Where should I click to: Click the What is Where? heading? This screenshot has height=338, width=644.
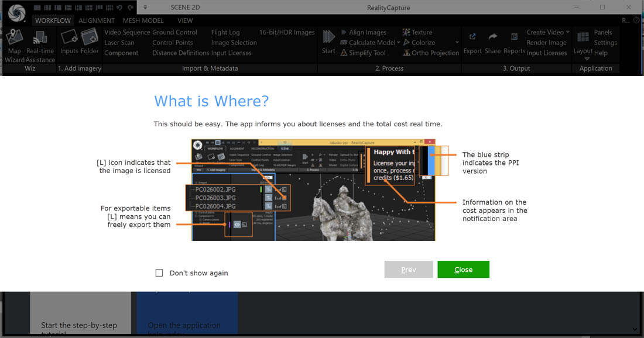[x=211, y=101]
